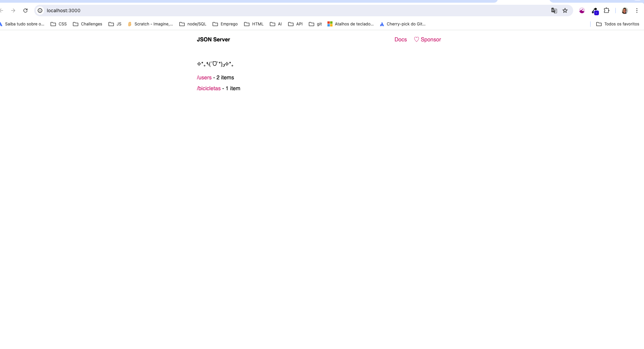Open the 'Cherry-pick do Git' bookmark
Image resolution: width=644 pixels, height=349 pixels.
pyautogui.click(x=402, y=24)
